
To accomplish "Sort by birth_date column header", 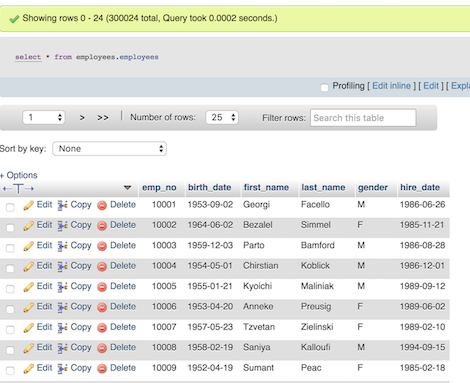I will 209,187.
